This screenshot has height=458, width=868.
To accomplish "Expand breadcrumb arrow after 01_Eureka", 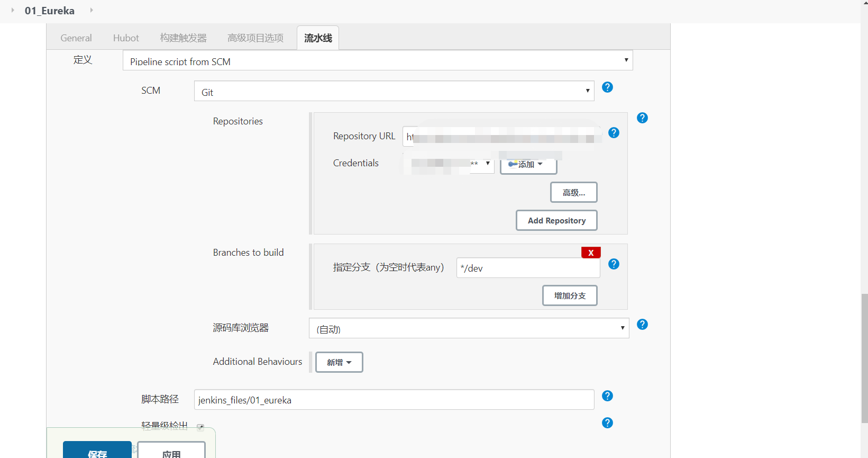I will point(92,10).
